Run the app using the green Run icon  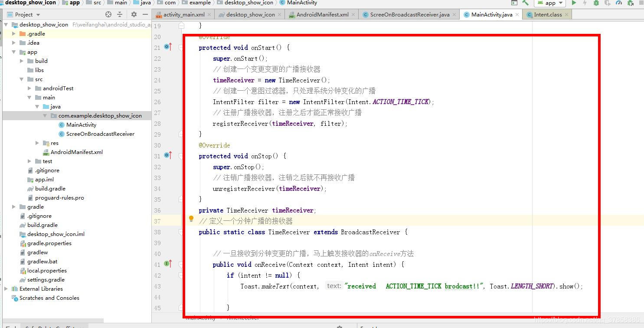click(574, 3)
